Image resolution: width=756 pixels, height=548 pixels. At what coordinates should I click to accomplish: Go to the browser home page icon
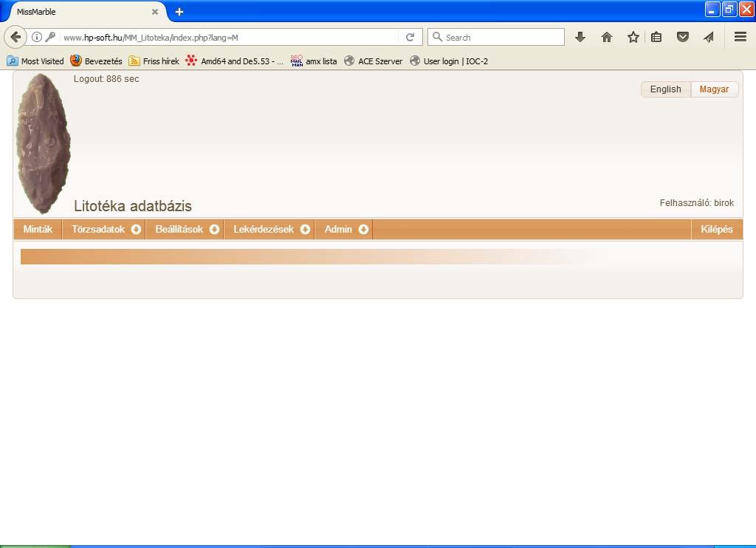tap(607, 37)
